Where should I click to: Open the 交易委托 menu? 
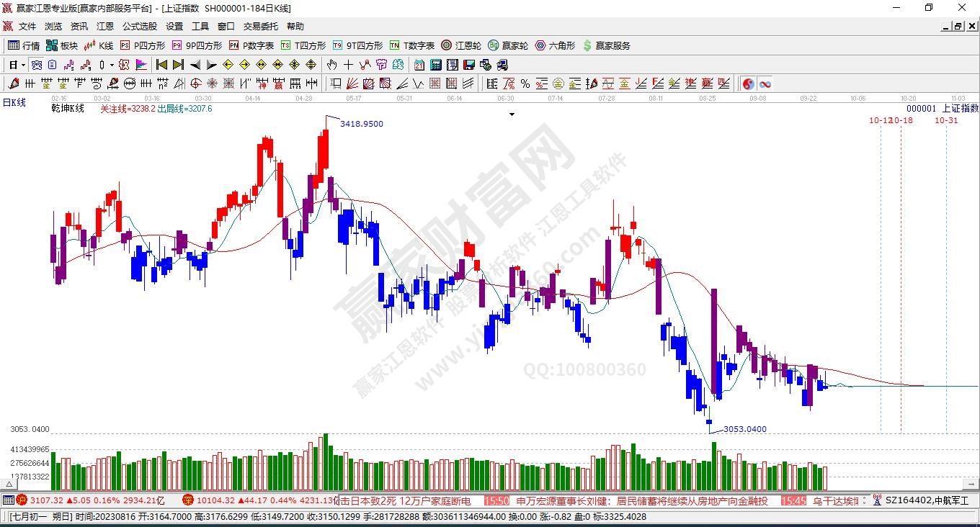coord(260,27)
